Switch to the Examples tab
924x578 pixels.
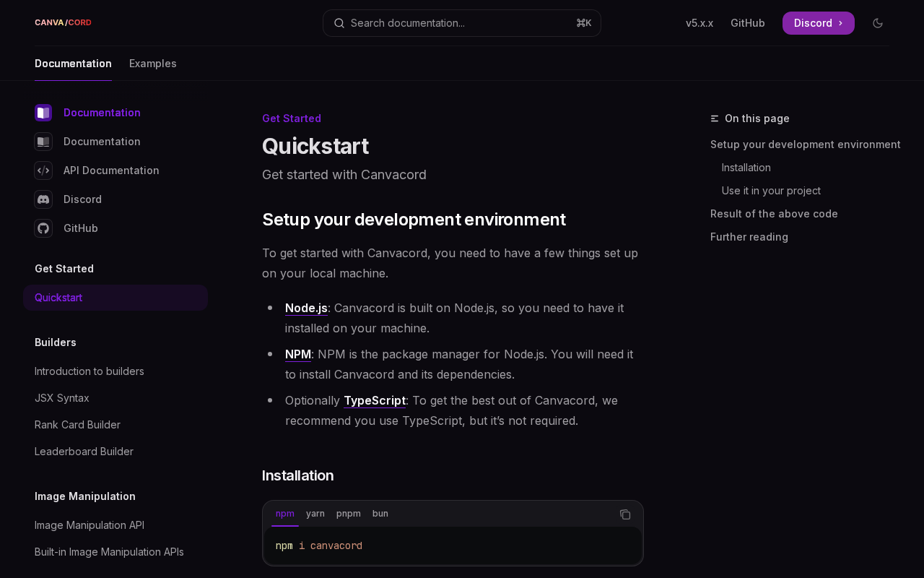point(152,64)
